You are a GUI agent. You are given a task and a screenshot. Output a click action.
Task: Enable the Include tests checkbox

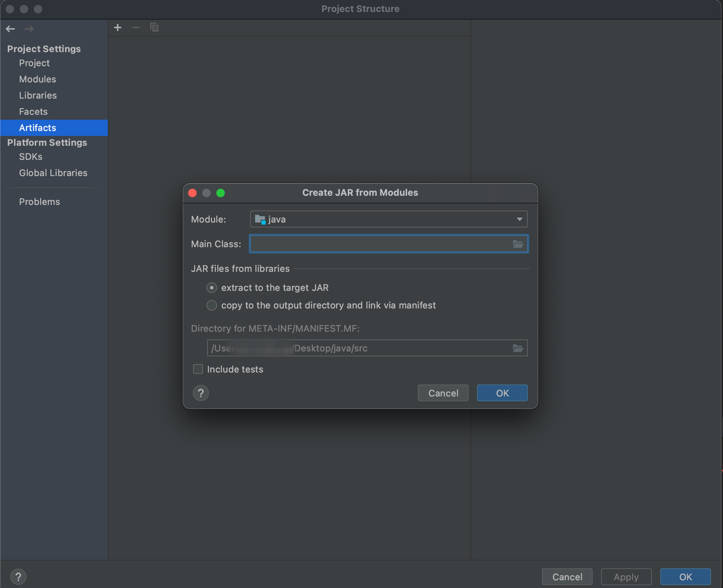198,369
